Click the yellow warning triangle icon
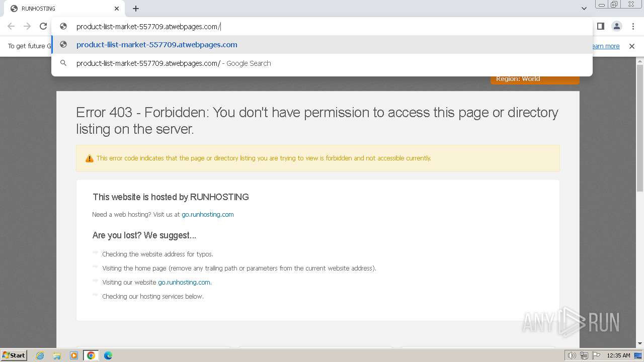The height and width of the screenshot is (362, 644). (x=89, y=158)
